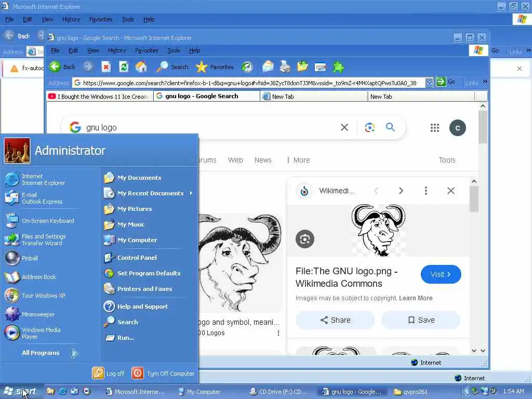This screenshot has height=399, width=532.
Task: Launch Pinball from the Start menu
Action: tap(21, 258)
